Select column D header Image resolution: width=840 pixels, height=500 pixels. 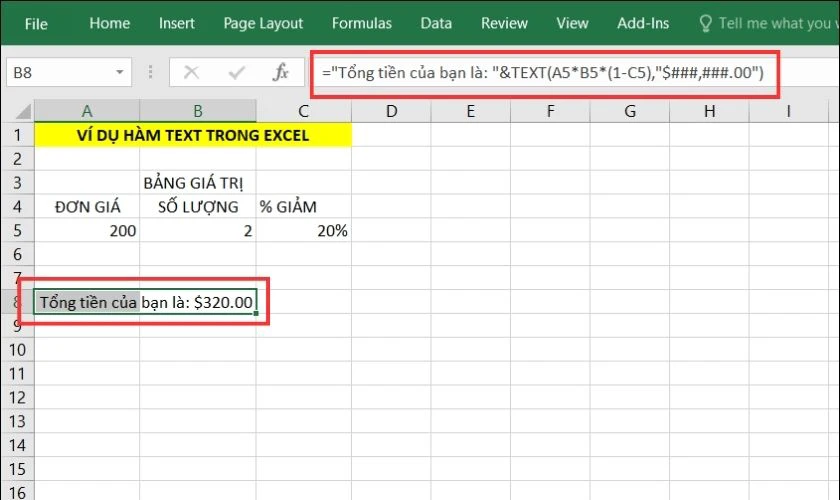(392, 111)
